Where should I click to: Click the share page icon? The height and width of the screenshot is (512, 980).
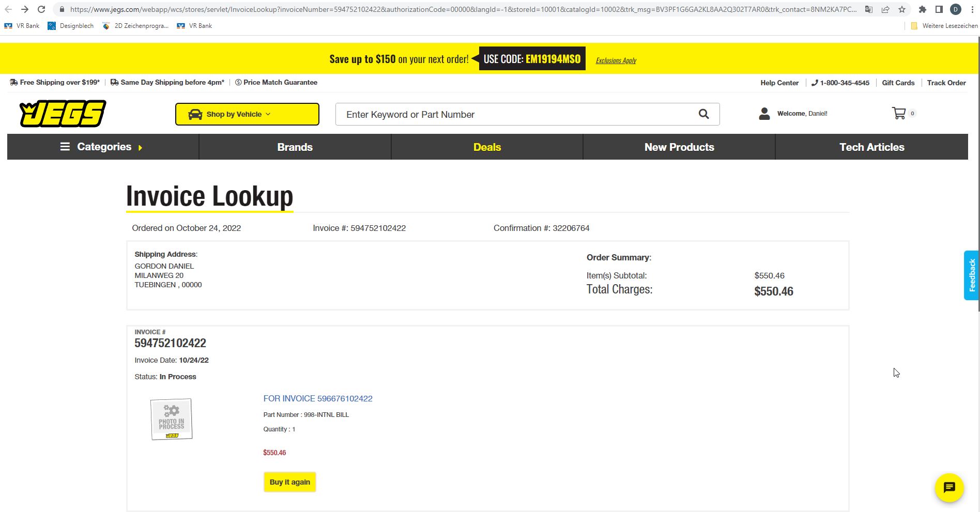tap(885, 9)
